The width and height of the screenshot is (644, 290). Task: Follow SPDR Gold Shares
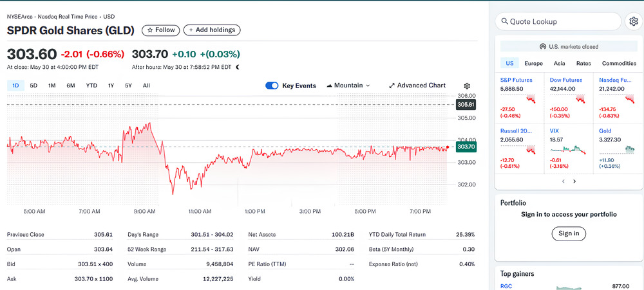(x=161, y=30)
